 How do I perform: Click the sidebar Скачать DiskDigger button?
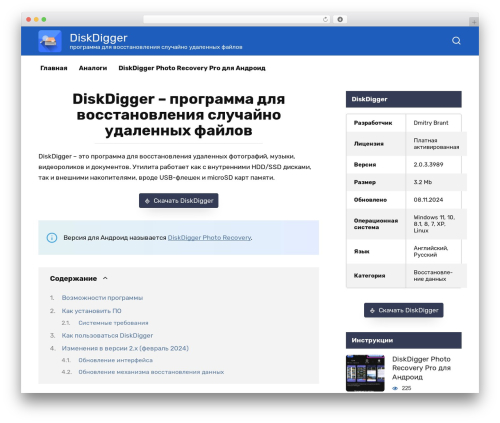404,310
